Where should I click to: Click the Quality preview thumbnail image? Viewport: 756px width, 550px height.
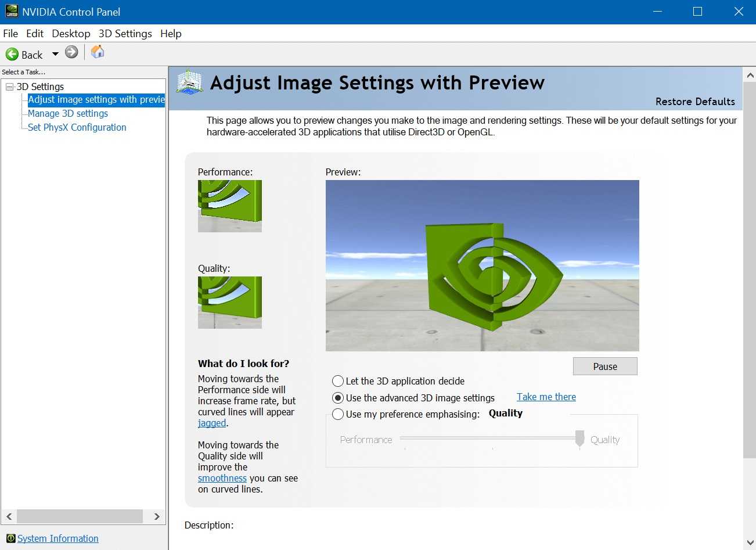pos(229,302)
